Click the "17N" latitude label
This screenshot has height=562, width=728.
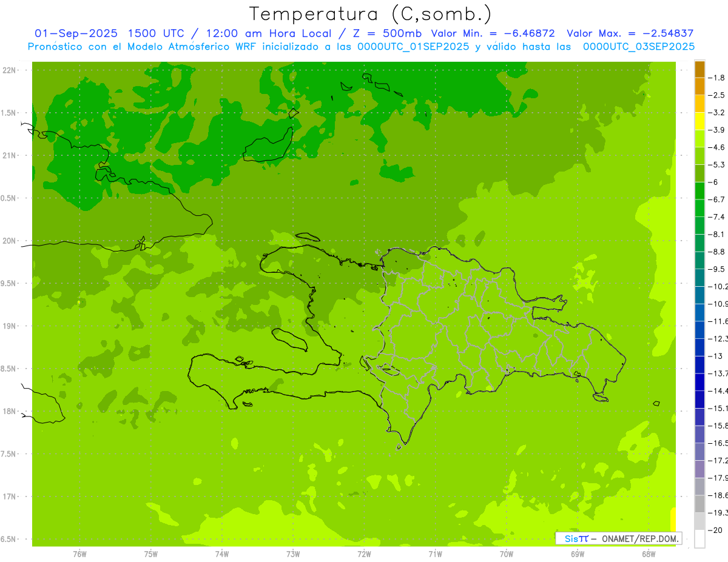pyautogui.click(x=9, y=497)
